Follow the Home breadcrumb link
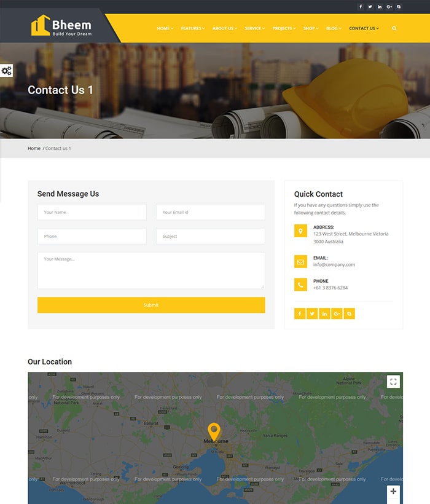430x504 pixels. point(34,148)
